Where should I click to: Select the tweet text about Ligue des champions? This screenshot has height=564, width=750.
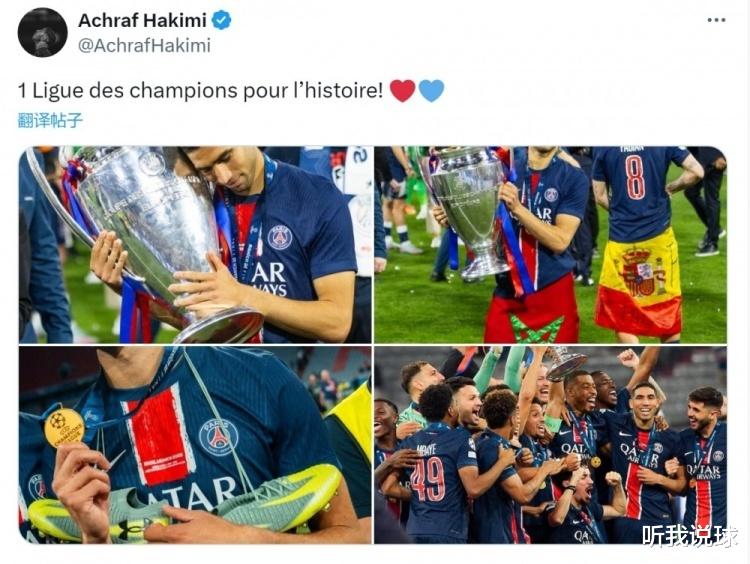200,90
